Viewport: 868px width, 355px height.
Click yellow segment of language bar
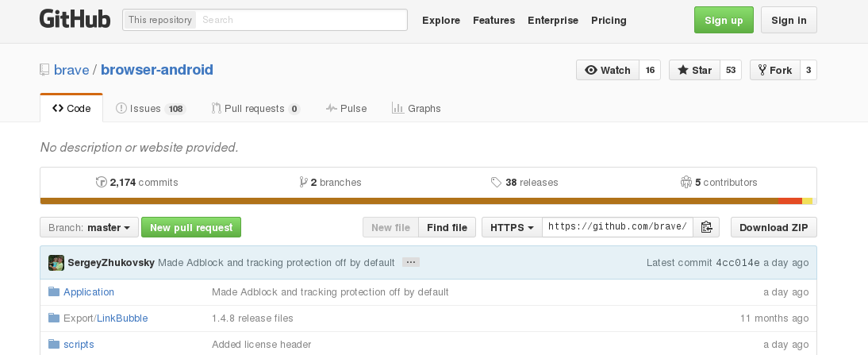807,201
